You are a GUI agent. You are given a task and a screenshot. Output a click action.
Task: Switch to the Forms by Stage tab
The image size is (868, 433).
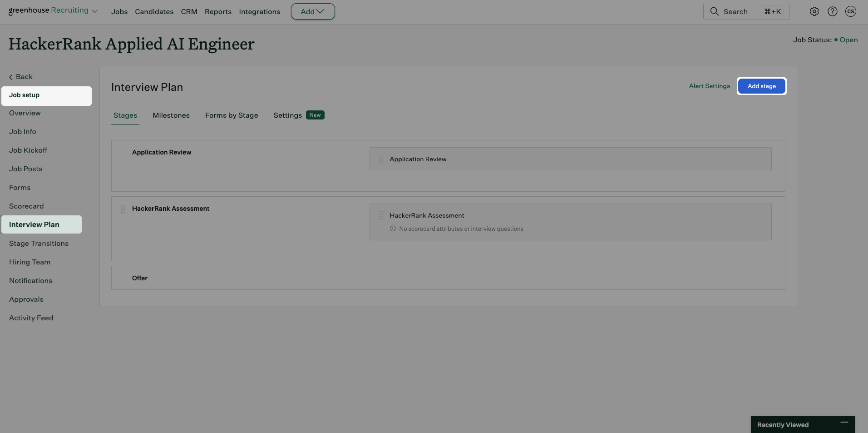(x=232, y=115)
